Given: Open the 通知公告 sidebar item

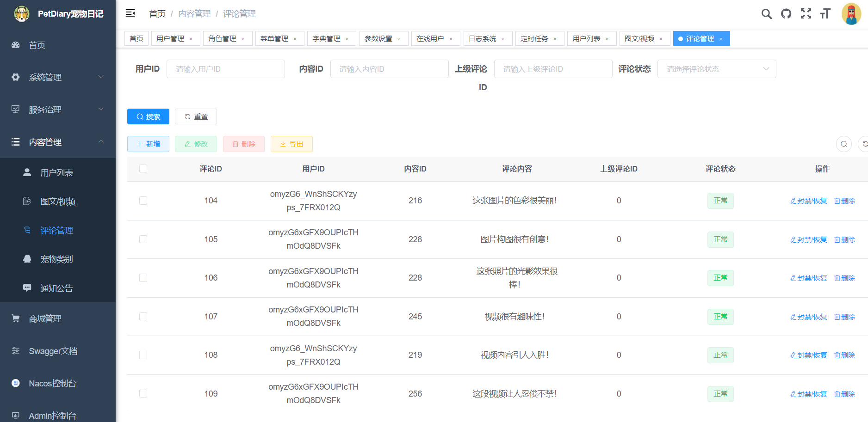Looking at the screenshot, I should (x=58, y=288).
